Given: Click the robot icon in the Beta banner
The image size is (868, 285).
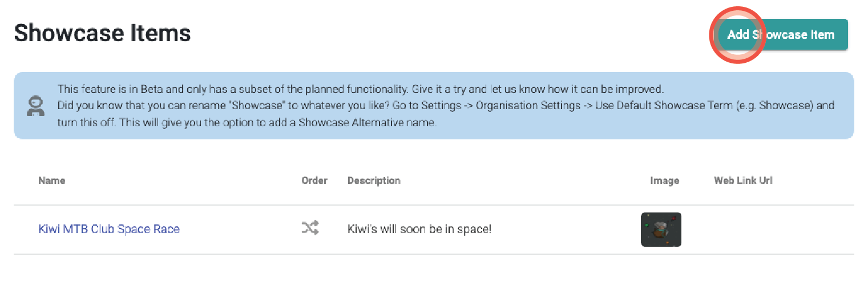Looking at the screenshot, I should (x=35, y=106).
